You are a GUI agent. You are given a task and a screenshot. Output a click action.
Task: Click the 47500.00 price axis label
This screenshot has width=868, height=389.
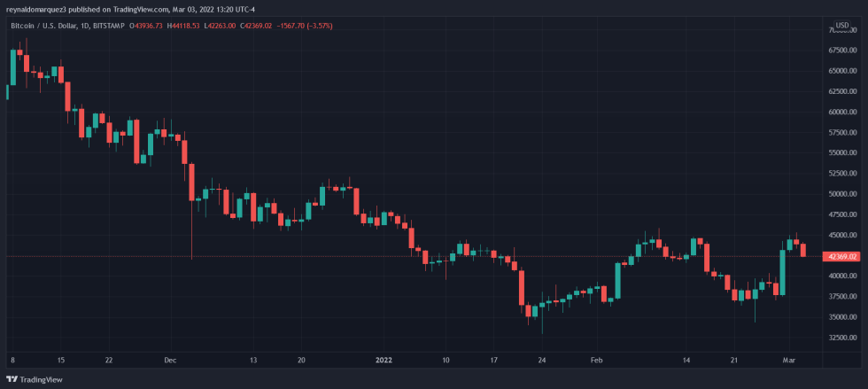(842, 214)
